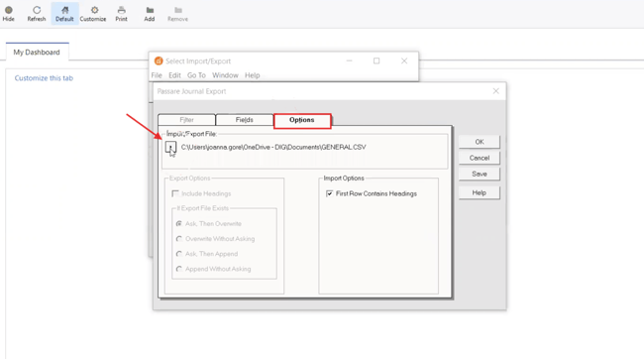
Task: Select the Options tab
Action: click(x=302, y=120)
